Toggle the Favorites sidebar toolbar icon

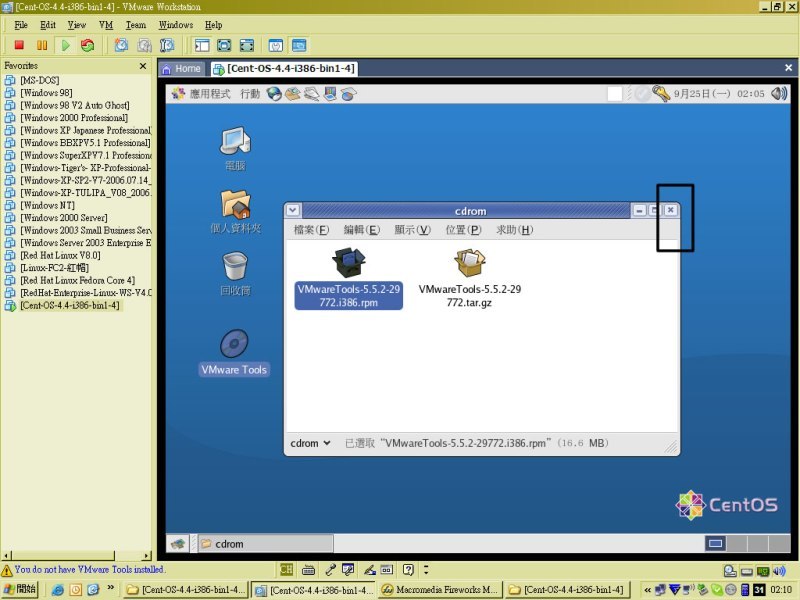(x=202, y=45)
